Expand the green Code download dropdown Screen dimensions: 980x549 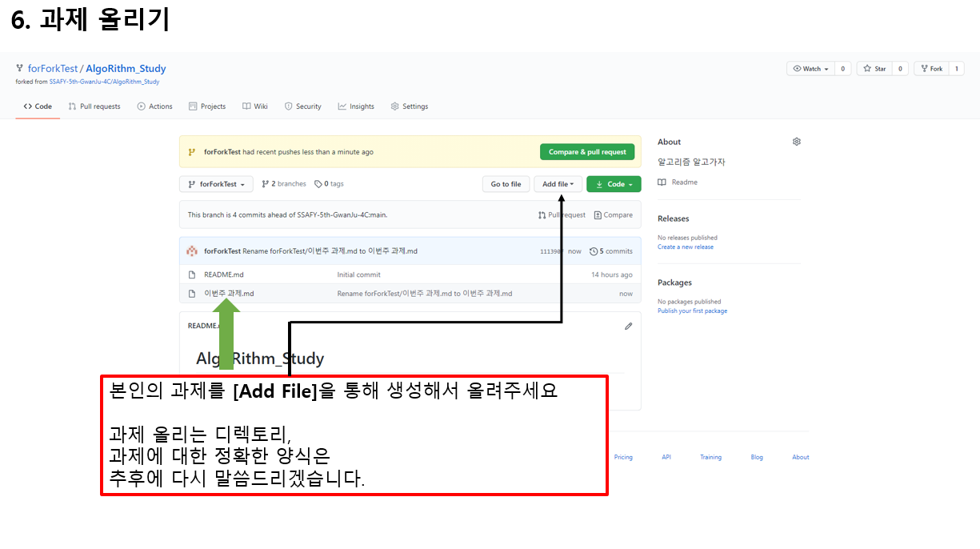[x=614, y=183]
